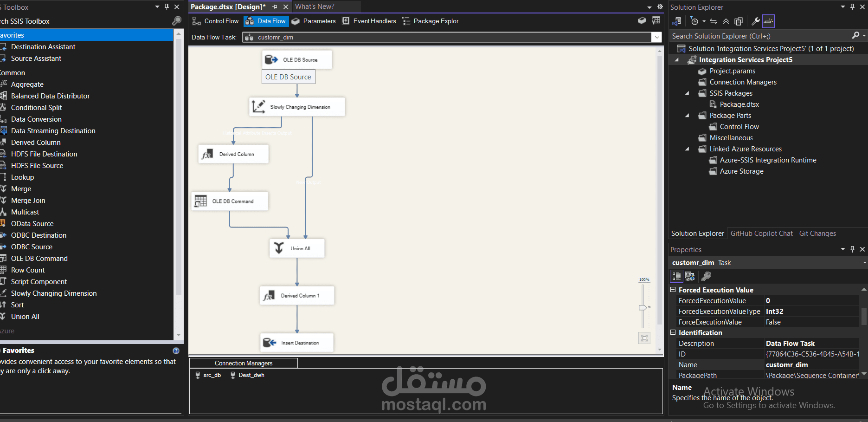Switch to the Control Flow tab
The width and height of the screenshot is (868, 422).
coord(215,21)
